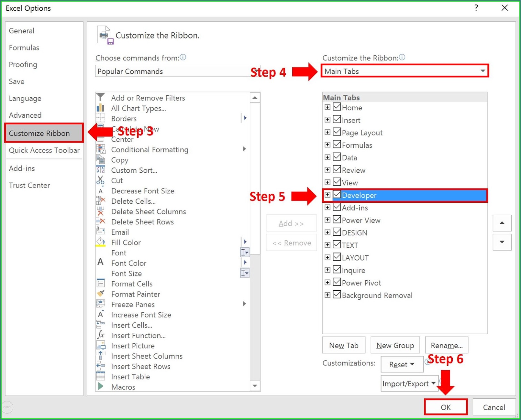This screenshot has height=420, width=521.
Task: Click the Fill Color paint bucket icon
Action: [101, 242]
